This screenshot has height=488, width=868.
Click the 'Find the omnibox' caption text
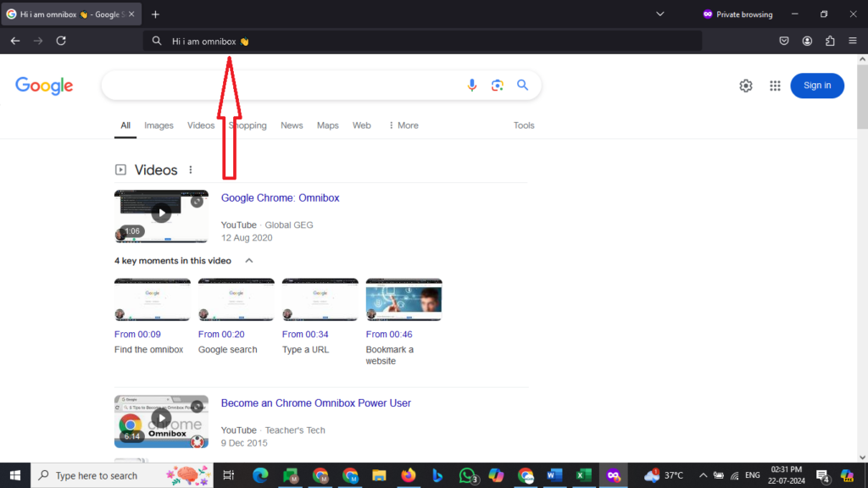[x=149, y=350]
